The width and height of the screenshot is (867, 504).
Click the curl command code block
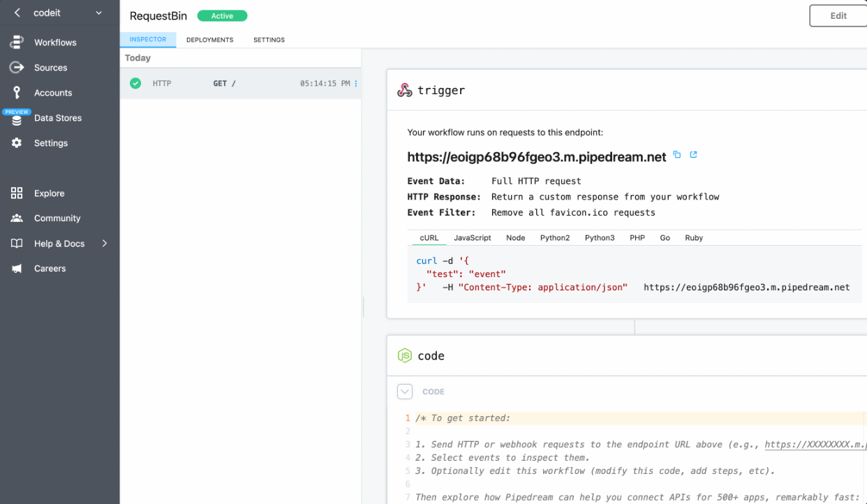point(634,274)
